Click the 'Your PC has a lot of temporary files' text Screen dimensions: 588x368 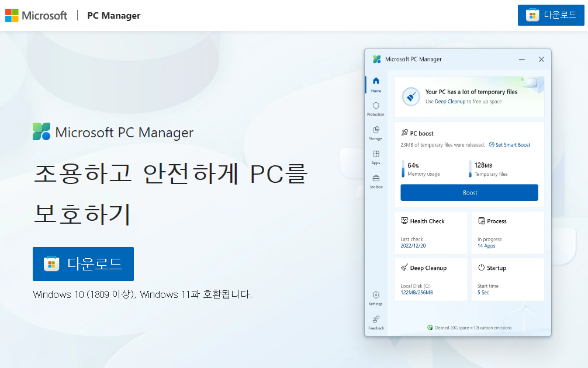click(471, 92)
